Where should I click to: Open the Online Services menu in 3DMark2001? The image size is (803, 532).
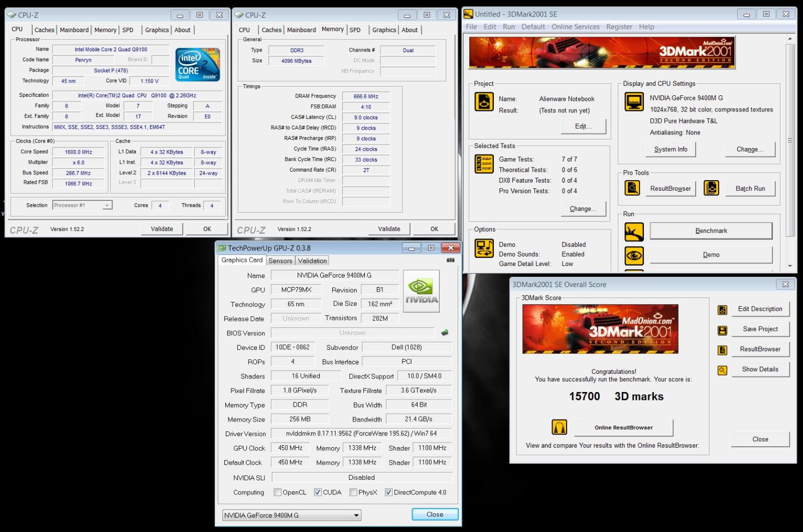point(576,27)
